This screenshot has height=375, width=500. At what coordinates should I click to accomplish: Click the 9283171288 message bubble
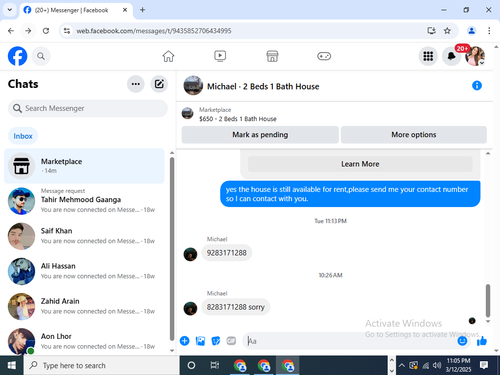(227, 253)
